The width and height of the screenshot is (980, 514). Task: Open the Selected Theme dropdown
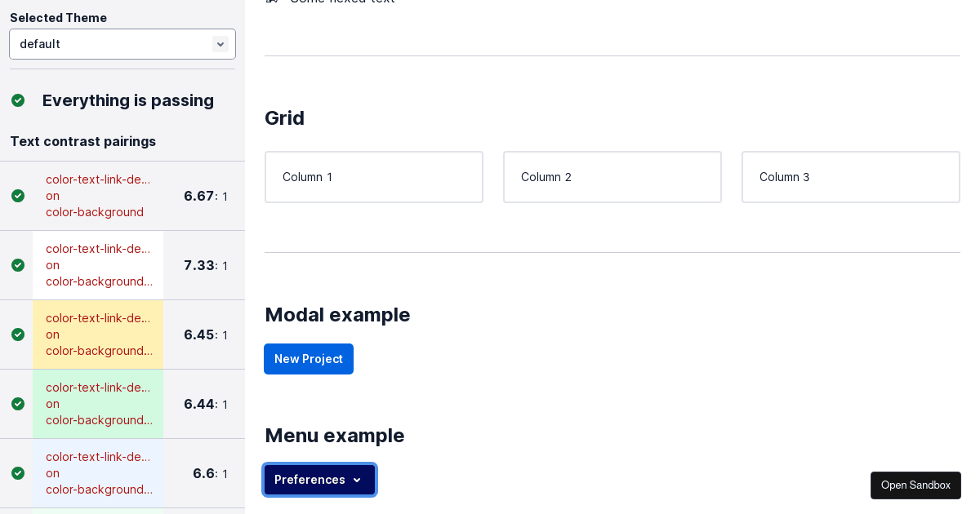[x=122, y=43]
